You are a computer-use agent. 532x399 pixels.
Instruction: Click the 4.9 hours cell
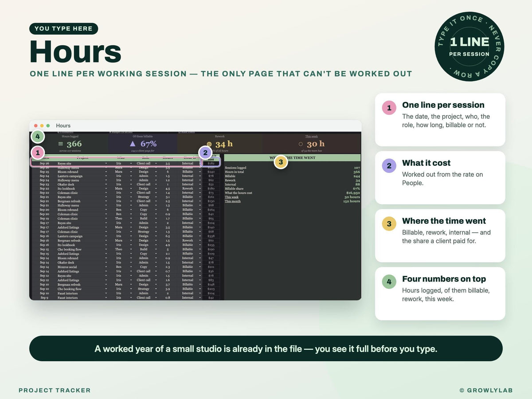168,245
